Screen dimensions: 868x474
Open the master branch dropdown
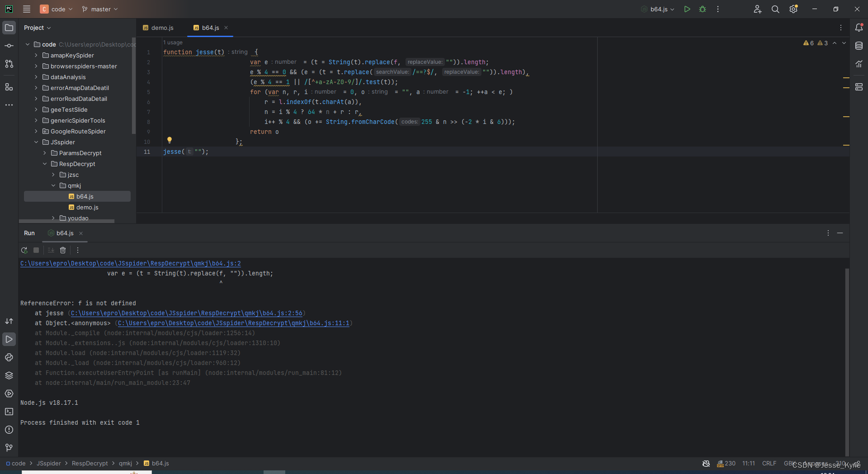pyautogui.click(x=100, y=9)
